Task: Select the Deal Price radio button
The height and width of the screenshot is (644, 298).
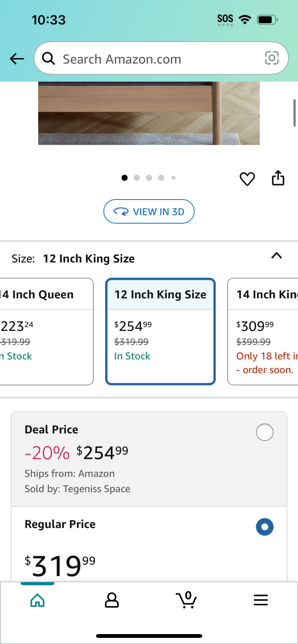Action: click(265, 433)
